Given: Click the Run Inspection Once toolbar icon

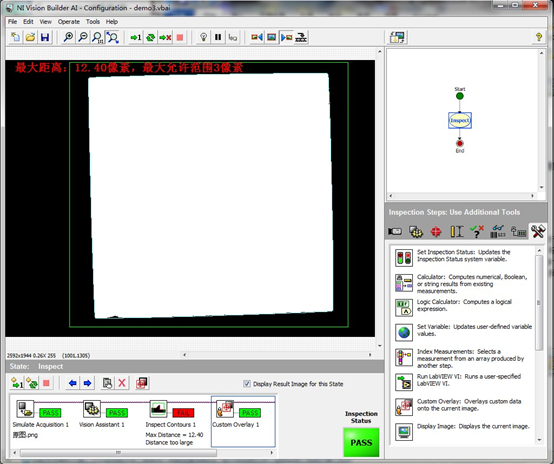Looking at the screenshot, I should click(136, 37).
